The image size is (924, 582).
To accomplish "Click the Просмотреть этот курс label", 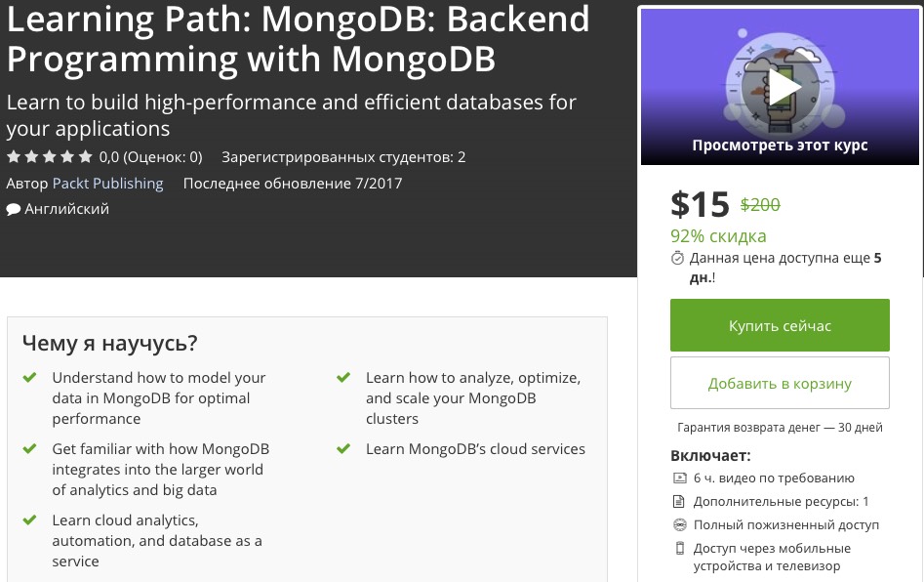I will (780, 145).
